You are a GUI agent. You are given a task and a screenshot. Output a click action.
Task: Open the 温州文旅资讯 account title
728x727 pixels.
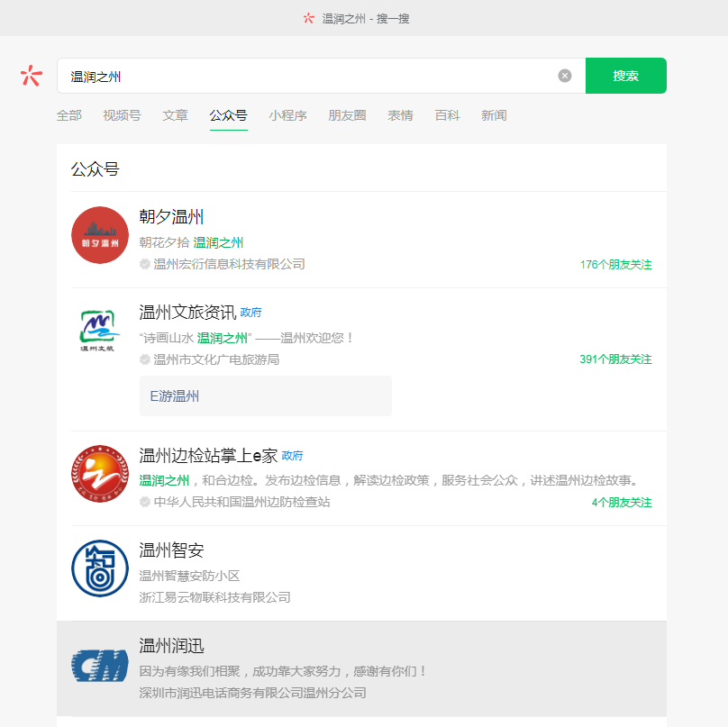[x=187, y=313]
